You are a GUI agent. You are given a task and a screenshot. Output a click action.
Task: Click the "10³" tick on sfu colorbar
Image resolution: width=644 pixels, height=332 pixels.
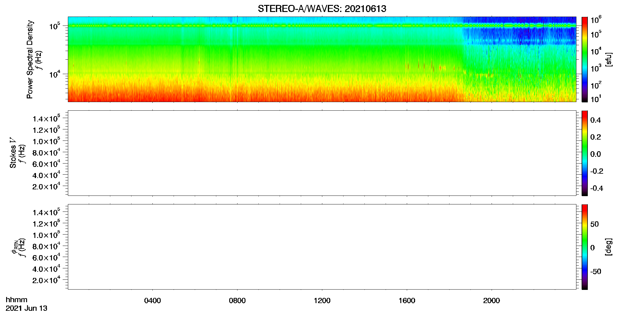596,68
